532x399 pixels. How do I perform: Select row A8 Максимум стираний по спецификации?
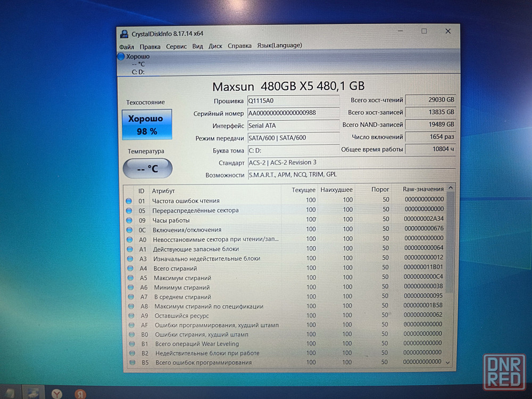point(285,306)
